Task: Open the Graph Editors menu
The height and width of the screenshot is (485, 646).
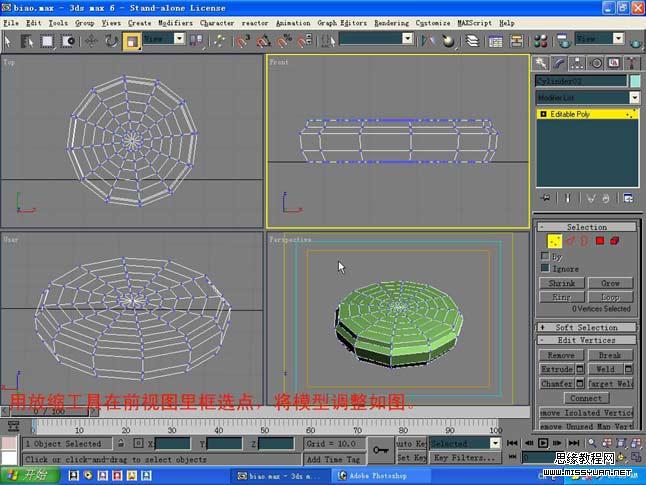Action: point(342,23)
